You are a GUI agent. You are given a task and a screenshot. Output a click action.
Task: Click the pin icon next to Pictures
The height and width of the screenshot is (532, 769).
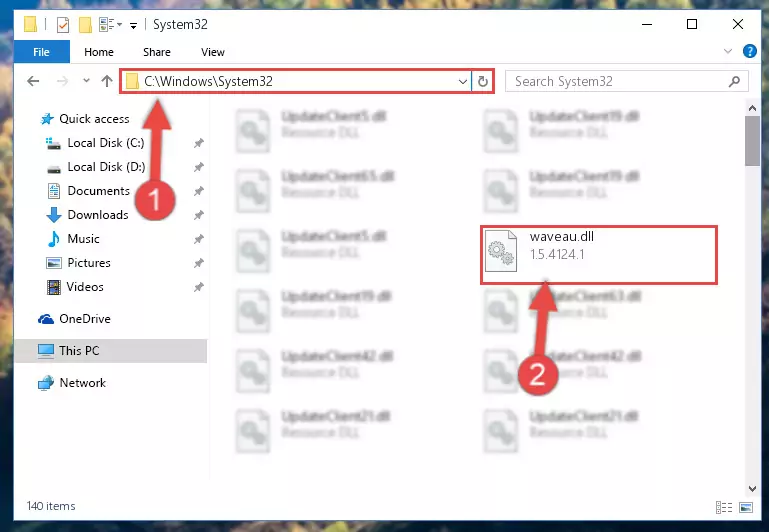[x=198, y=263]
